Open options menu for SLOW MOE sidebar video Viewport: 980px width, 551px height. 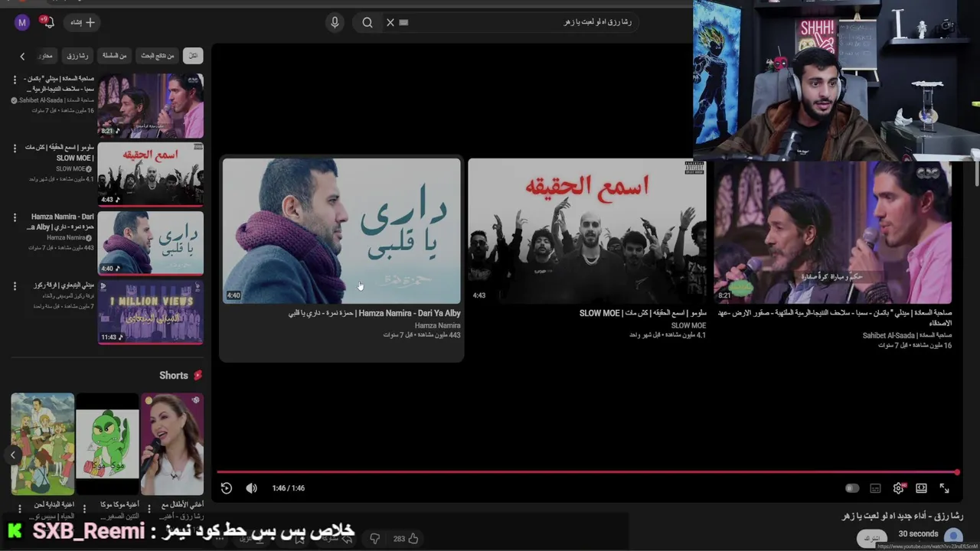(15, 148)
